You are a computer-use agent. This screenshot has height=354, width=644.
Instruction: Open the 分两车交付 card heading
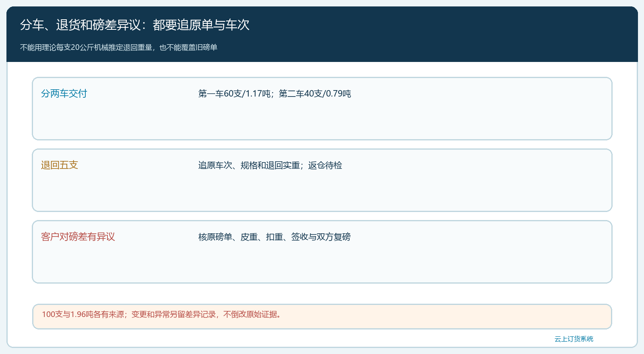tap(64, 94)
